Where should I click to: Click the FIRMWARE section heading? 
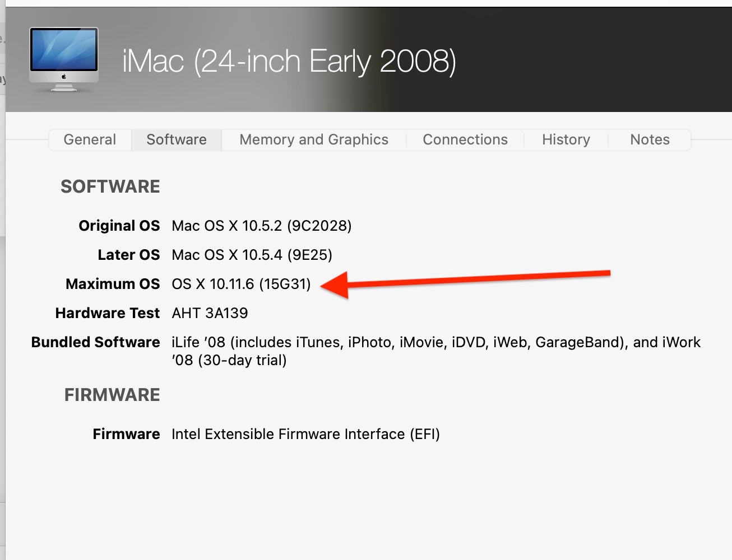click(112, 395)
